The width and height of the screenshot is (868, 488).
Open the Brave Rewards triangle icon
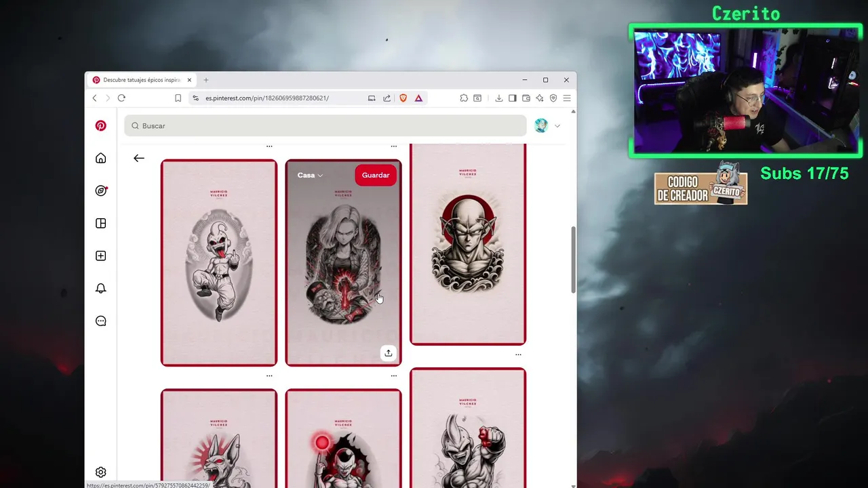tap(418, 98)
